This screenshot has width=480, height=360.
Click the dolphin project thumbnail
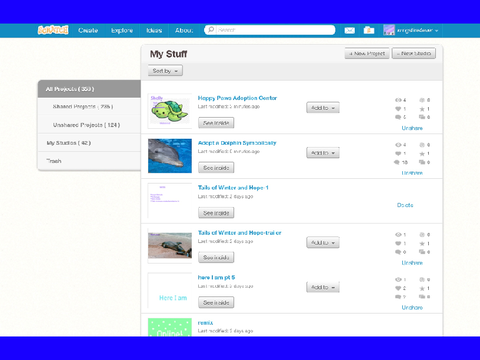pos(170,156)
